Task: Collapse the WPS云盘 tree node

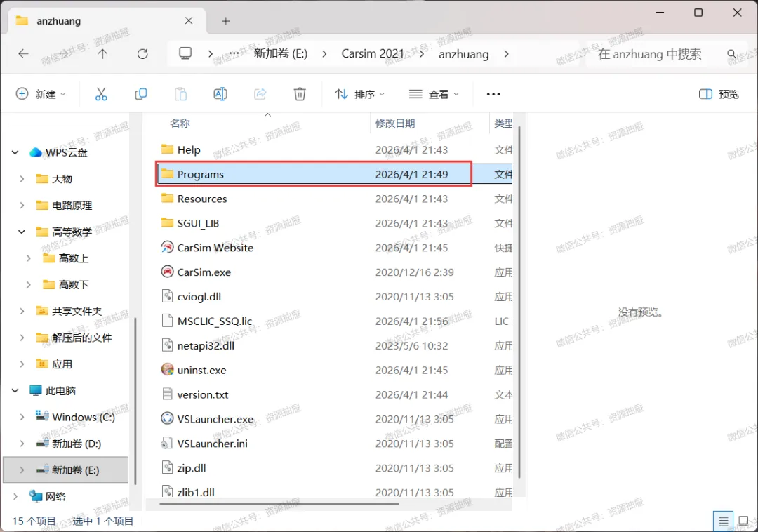Action: [x=15, y=153]
